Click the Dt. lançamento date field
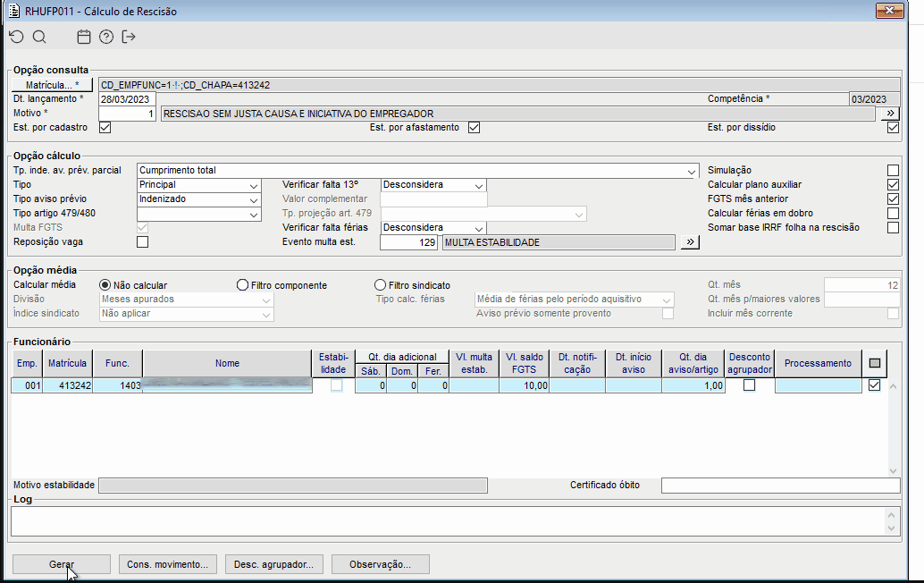Image resolution: width=924 pixels, height=583 pixels. coord(127,99)
